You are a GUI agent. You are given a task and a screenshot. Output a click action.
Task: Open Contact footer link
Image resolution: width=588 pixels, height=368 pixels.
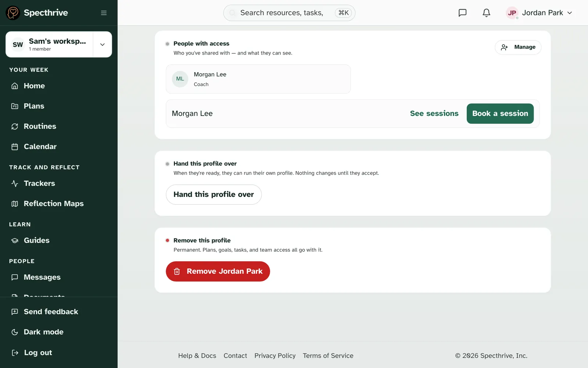point(235,355)
